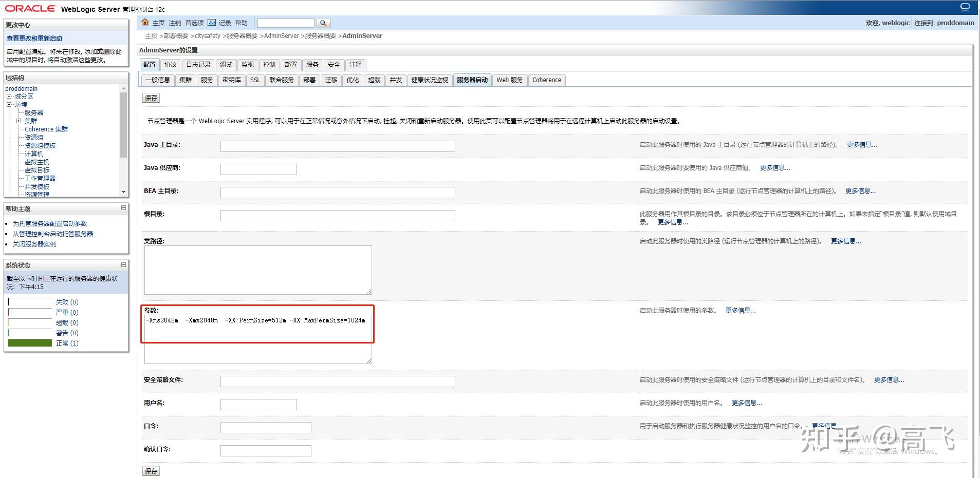This screenshot has width=980, height=478.
Task: Collapse the 环境 tree node
Action: [9, 104]
